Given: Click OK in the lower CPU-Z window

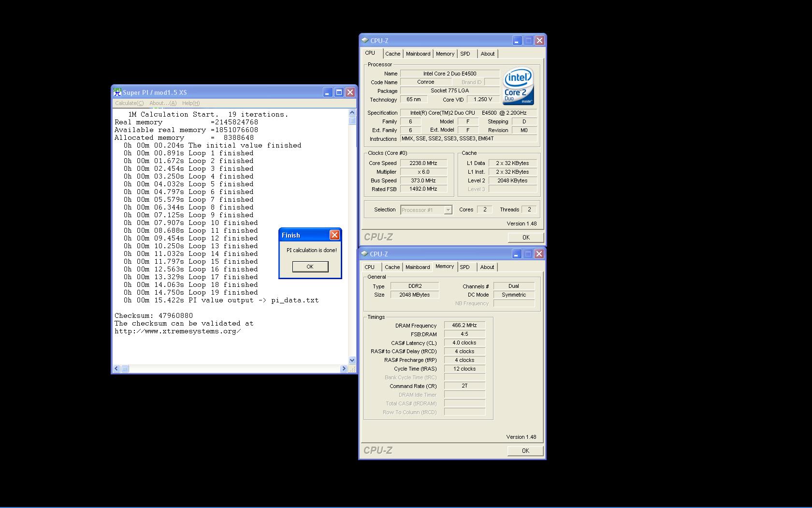Looking at the screenshot, I should [x=525, y=451].
